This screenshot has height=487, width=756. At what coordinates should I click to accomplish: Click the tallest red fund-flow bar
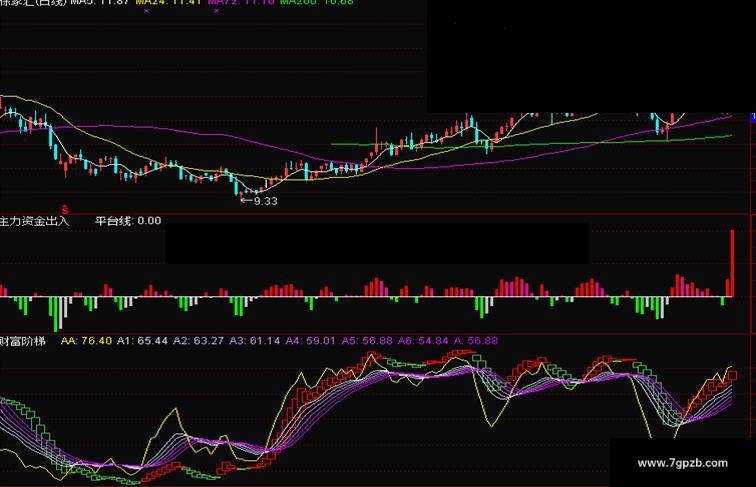point(732,263)
